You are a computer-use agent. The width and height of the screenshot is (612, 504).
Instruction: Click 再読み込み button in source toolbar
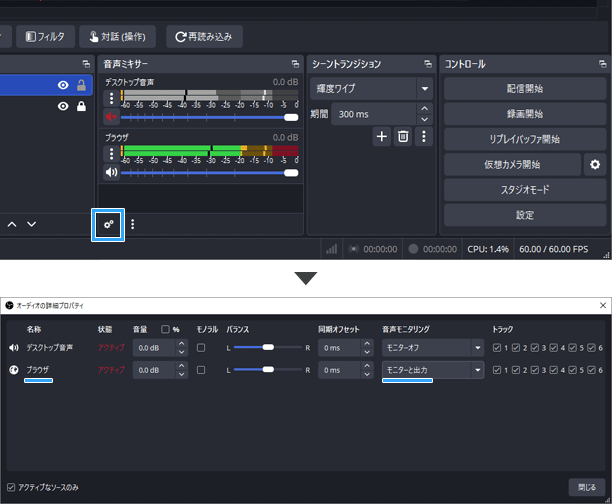[x=203, y=37]
